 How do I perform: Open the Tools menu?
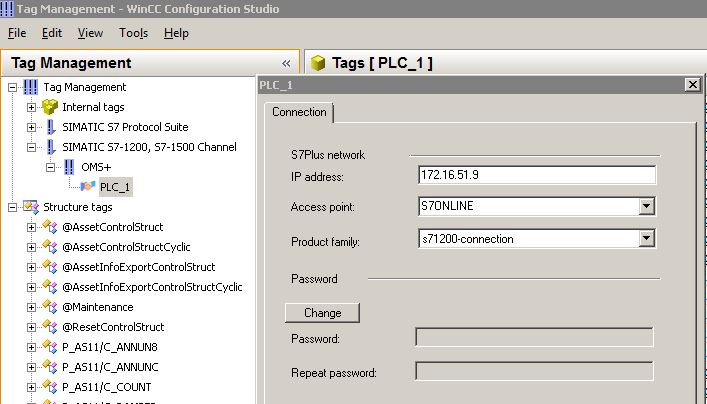pos(133,33)
